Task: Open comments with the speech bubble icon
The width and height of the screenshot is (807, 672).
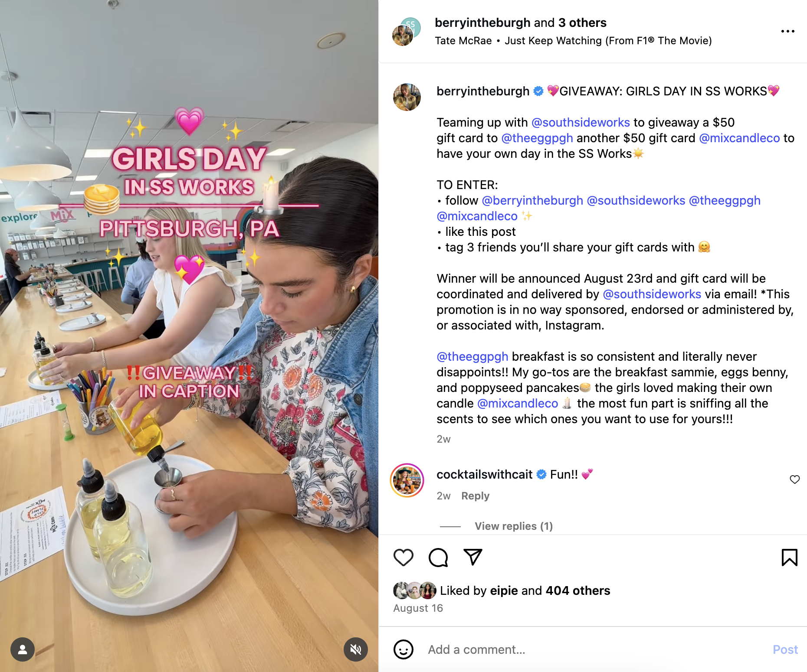Action: point(438,557)
